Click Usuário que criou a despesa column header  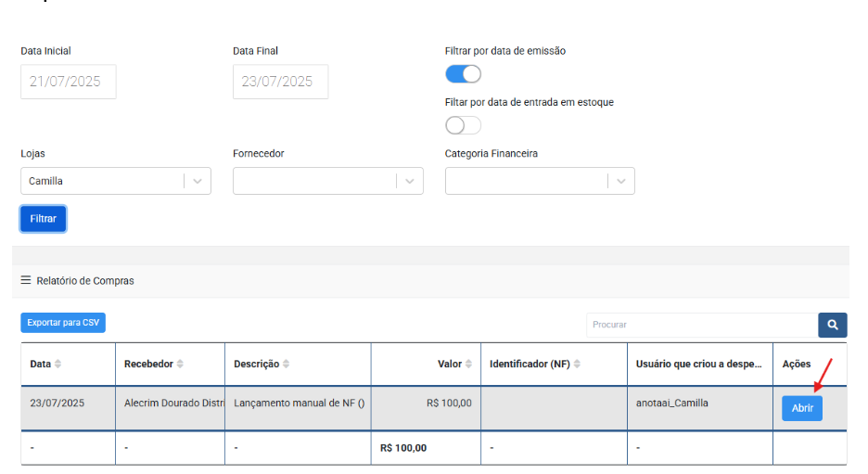tap(699, 365)
